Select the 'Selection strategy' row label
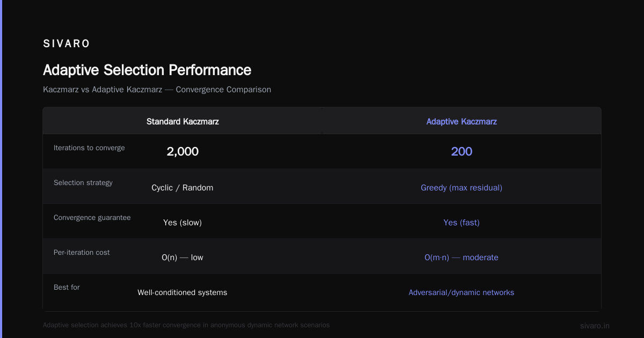Image resolution: width=644 pixels, height=338 pixels. click(83, 182)
